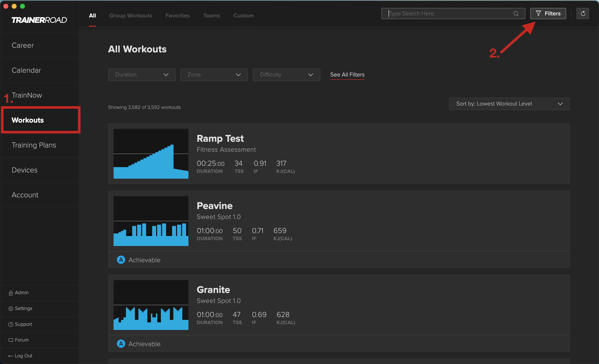The height and width of the screenshot is (364, 599).
Task: Click the Forum chat bubble icon
Action: pyautogui.click(x=11, y=340)
